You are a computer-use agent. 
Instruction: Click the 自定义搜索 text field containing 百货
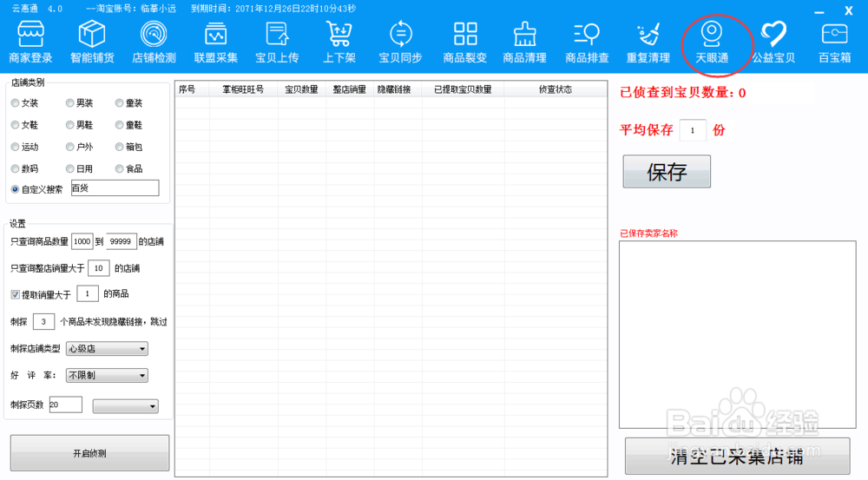coord(115,188)
